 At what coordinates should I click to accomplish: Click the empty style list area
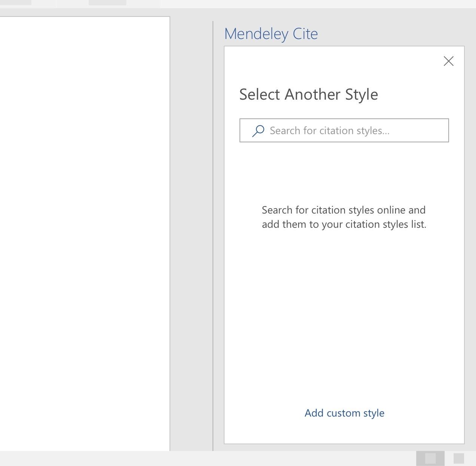click(344, 307)
